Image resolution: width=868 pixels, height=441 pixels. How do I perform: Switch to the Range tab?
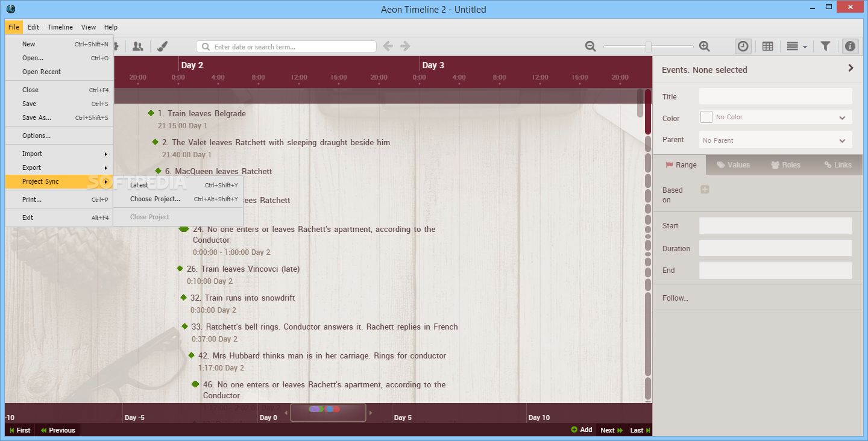[681, 164]
